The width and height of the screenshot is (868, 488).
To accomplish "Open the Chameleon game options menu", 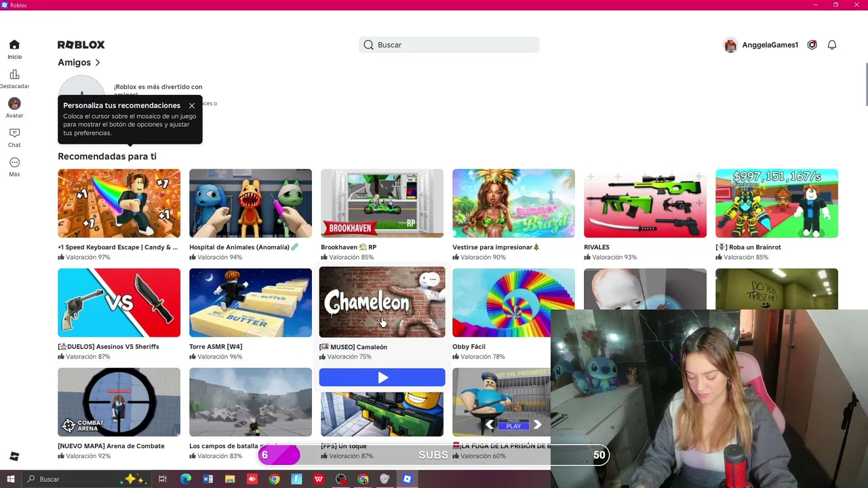I will [433, 279].
